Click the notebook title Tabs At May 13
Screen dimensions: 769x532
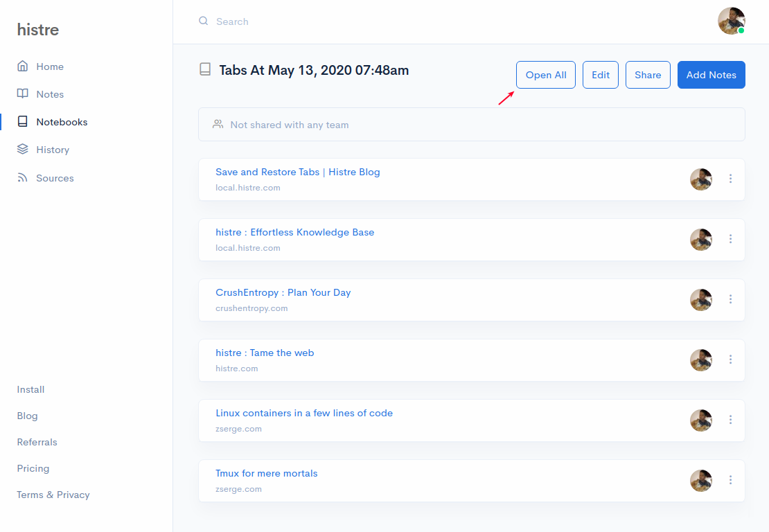pyautogui.click(x=314, y=70)
